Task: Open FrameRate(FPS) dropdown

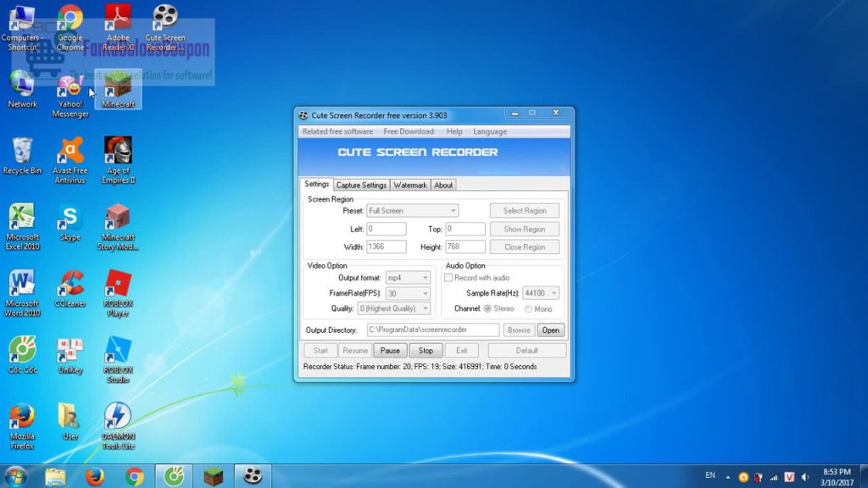Action: (408, 293)
